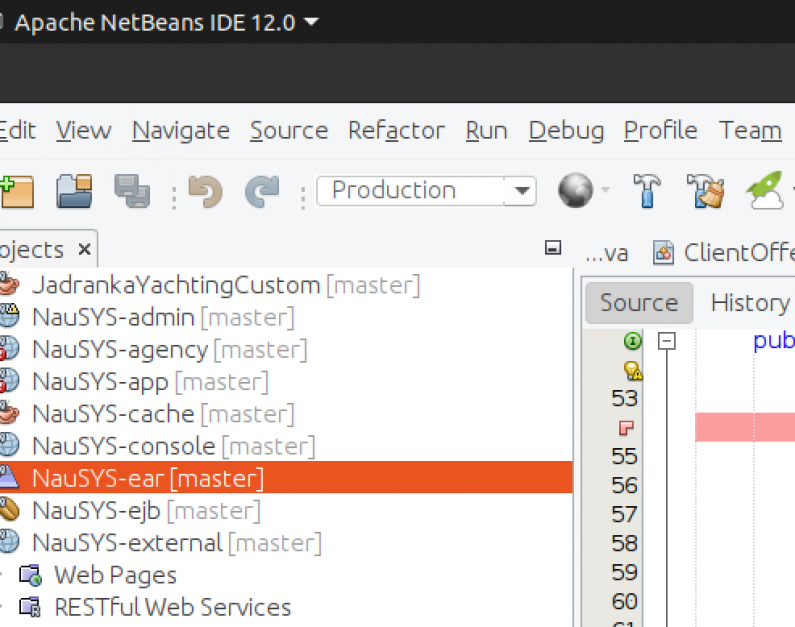This screenshot has height=627, width=795.
Task: Select NauSYS-admin [master] project
Action: pos(163,317)
